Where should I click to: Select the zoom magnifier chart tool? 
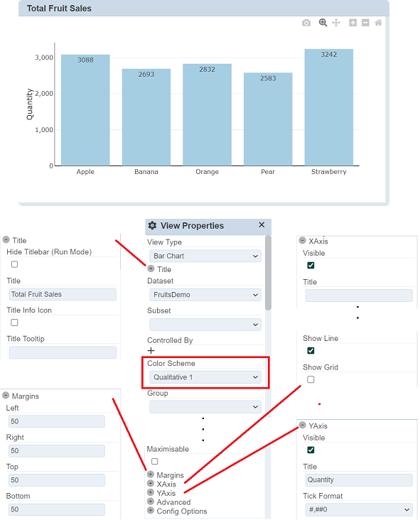coord(323,23)
